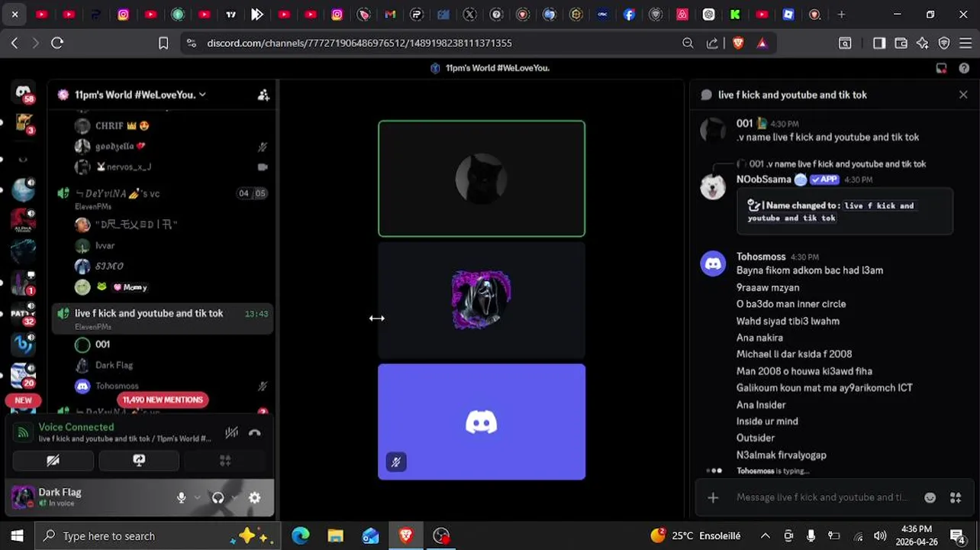The width and height of the screenshot is (980, 550).
Task: Click the NEW servers indicator pill
Action: coord(23,400)
